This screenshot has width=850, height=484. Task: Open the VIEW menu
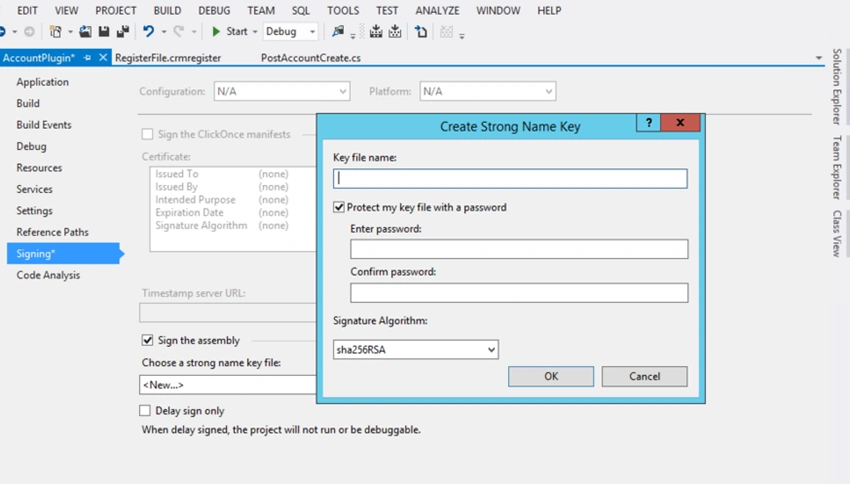tap(66, 10)
